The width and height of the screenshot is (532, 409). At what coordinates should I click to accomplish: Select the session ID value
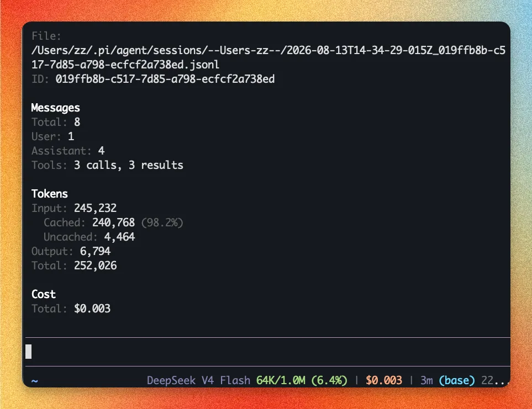[165, 79]
